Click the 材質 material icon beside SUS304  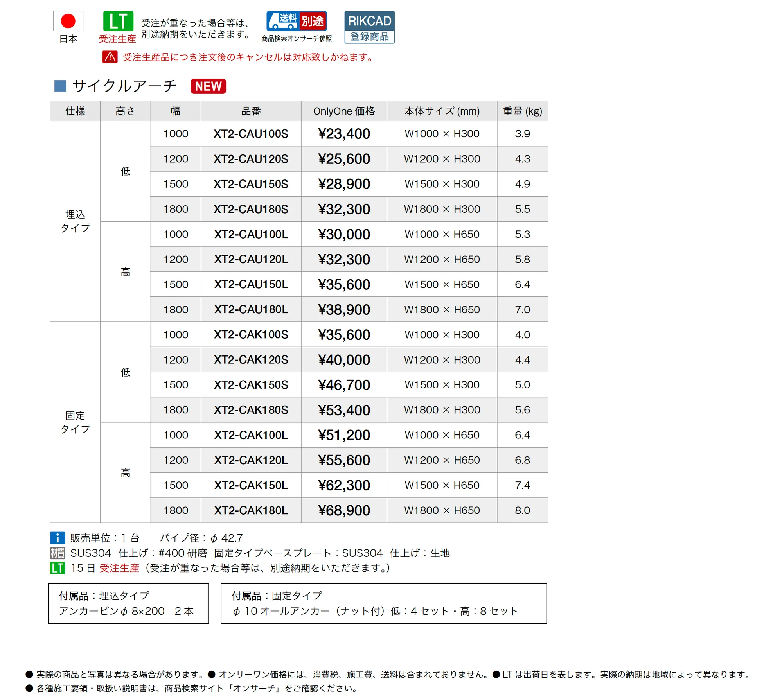[x=58, y=553]
